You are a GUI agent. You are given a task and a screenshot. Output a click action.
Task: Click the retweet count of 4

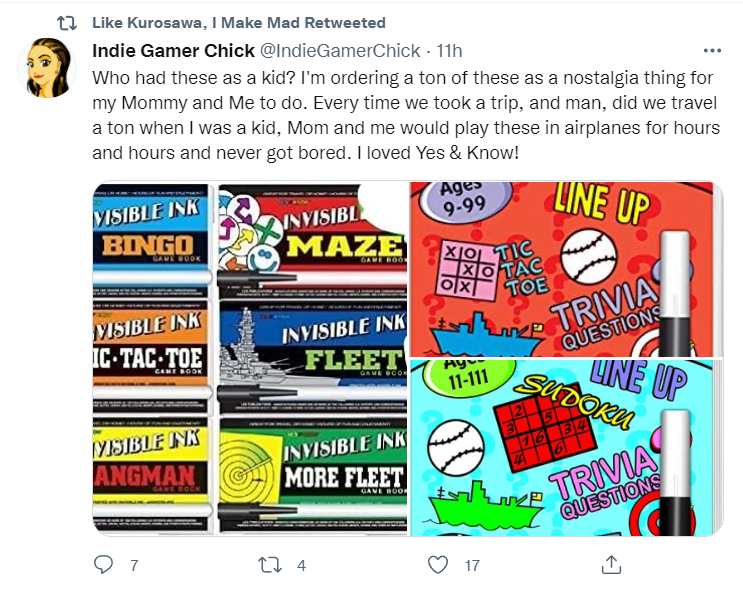301,566
